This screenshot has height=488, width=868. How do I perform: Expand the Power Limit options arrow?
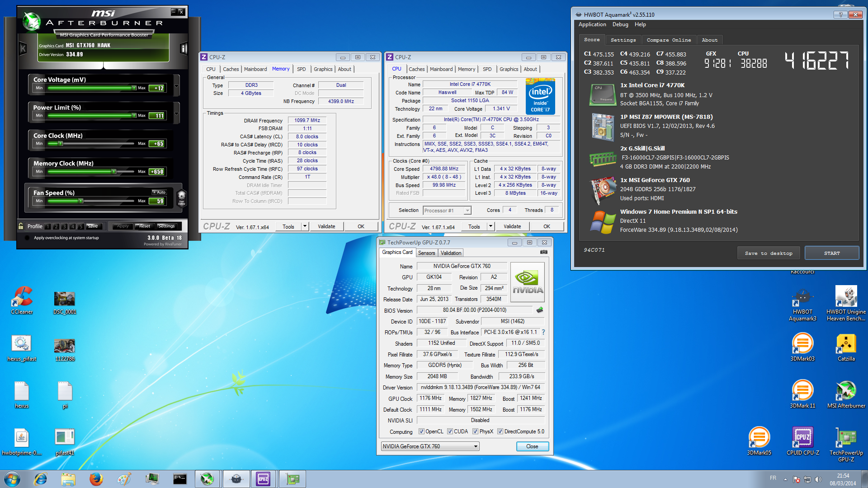coord(176,114)
